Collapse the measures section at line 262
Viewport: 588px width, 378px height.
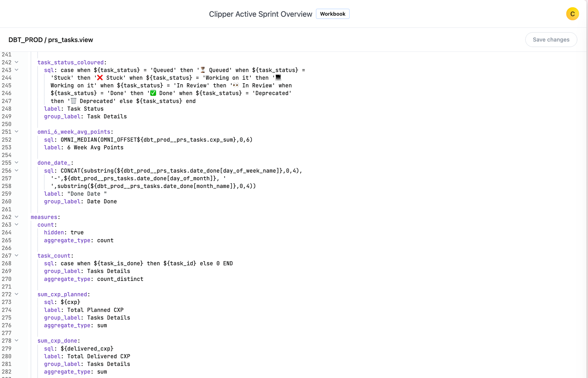(17, 217)
